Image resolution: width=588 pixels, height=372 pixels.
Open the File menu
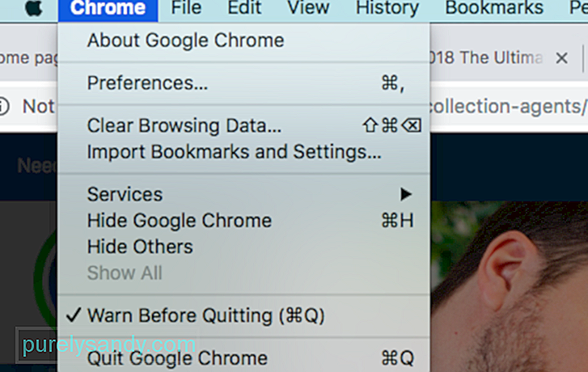point(186,8)
